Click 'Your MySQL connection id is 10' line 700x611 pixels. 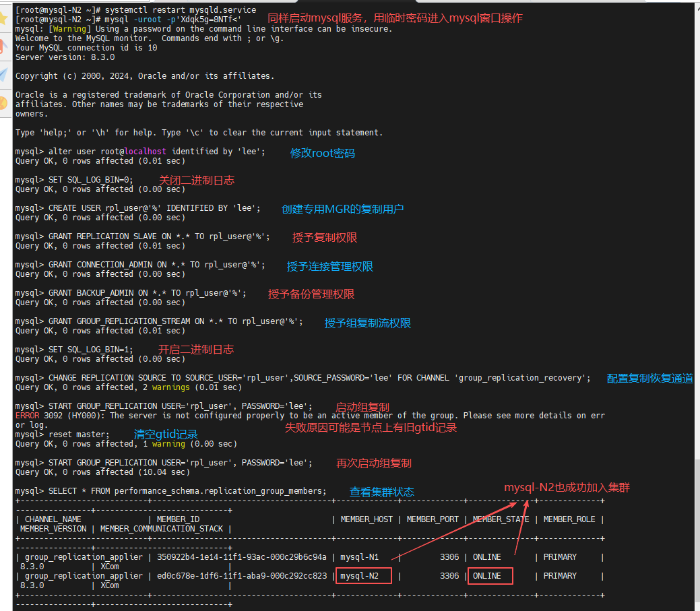[x=86, y=48]
